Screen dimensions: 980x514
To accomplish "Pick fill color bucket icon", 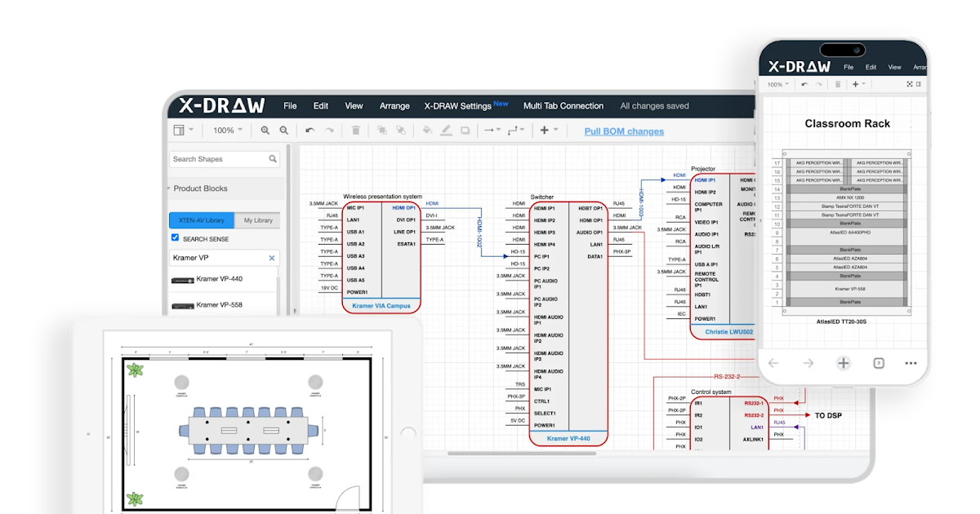I will point(427,131).
